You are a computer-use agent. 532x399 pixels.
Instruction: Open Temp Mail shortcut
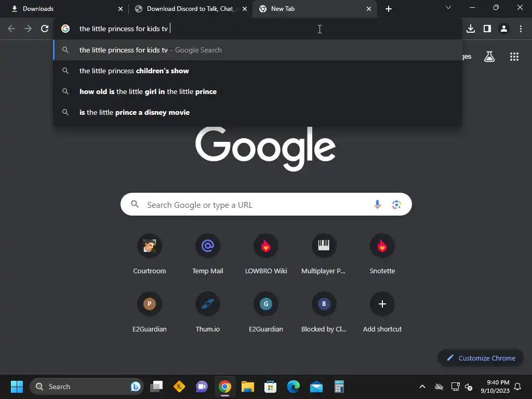pos(208,254)
